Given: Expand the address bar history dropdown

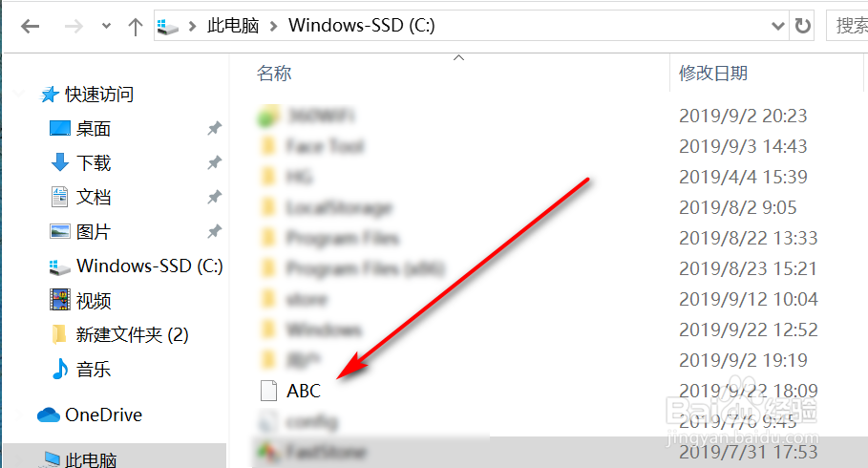Looking at the screenshot, I should coord(778,26).
